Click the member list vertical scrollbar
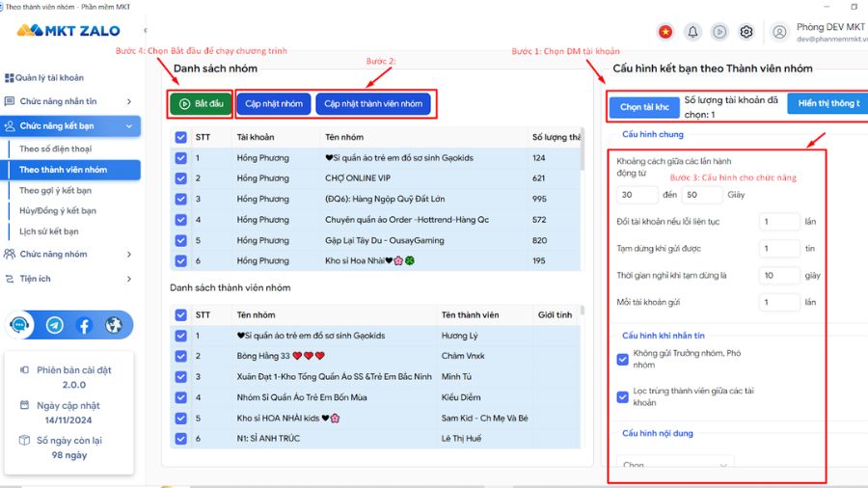Viewport: 868px width, 488px height. [x=583, y=311]
